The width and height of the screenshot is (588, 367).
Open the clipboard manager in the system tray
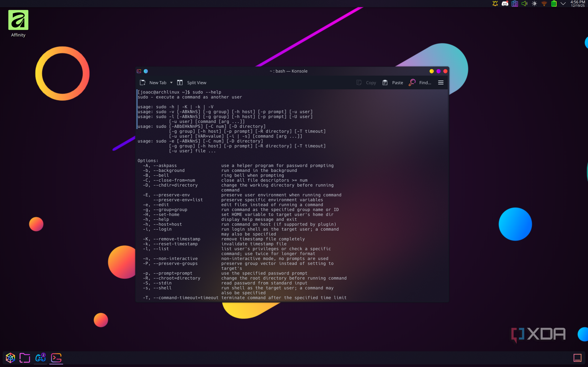coord(515,4)
